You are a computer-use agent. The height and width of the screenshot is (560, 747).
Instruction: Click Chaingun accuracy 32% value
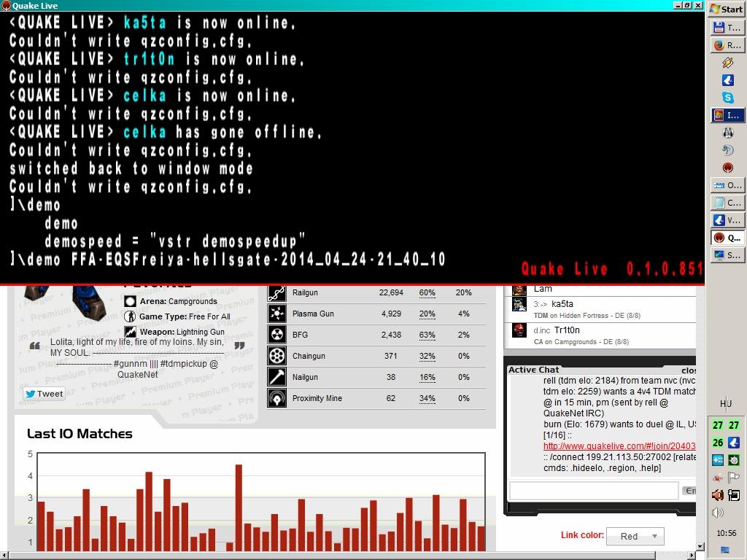tap(427, 356)
